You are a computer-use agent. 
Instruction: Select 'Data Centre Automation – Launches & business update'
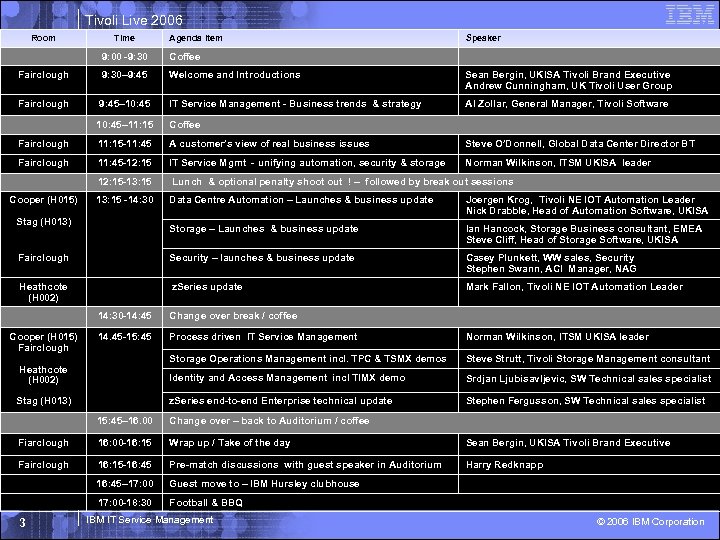301,200
